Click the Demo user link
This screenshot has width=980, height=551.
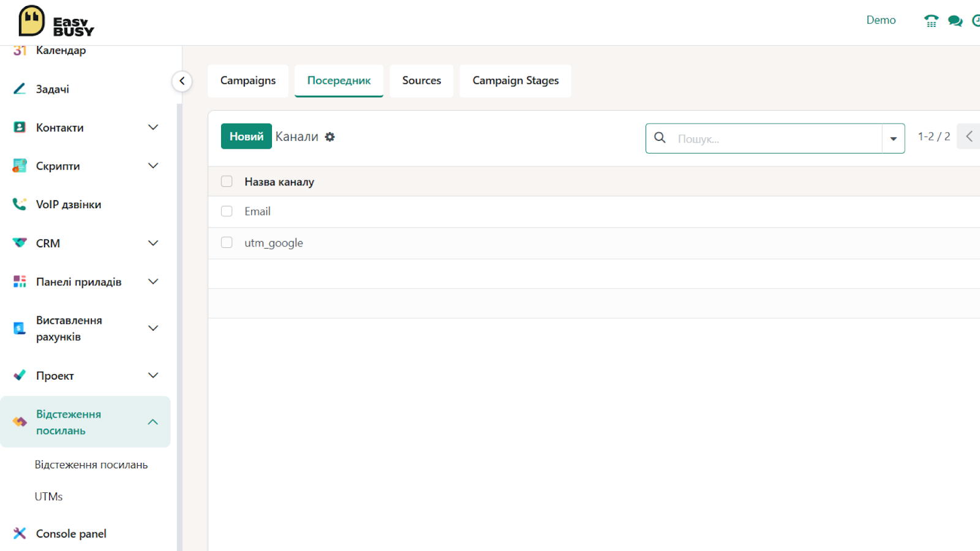pyautogui.click(x=881, y=20)
